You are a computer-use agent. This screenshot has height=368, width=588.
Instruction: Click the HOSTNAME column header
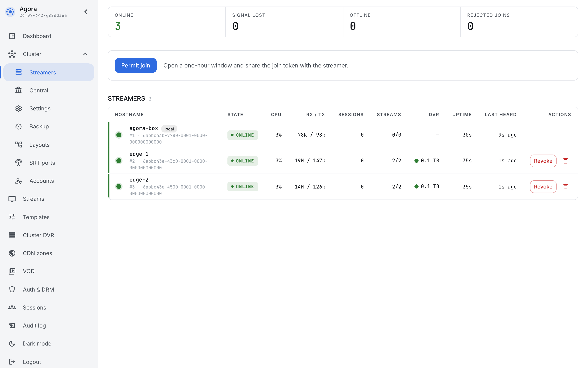tap(129, 115)
